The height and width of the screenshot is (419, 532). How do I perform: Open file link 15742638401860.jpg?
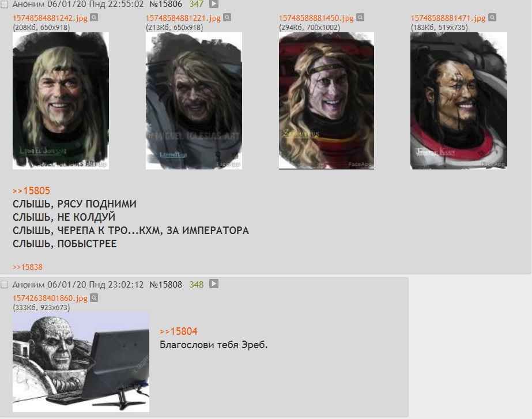click(x=50, y=298)
